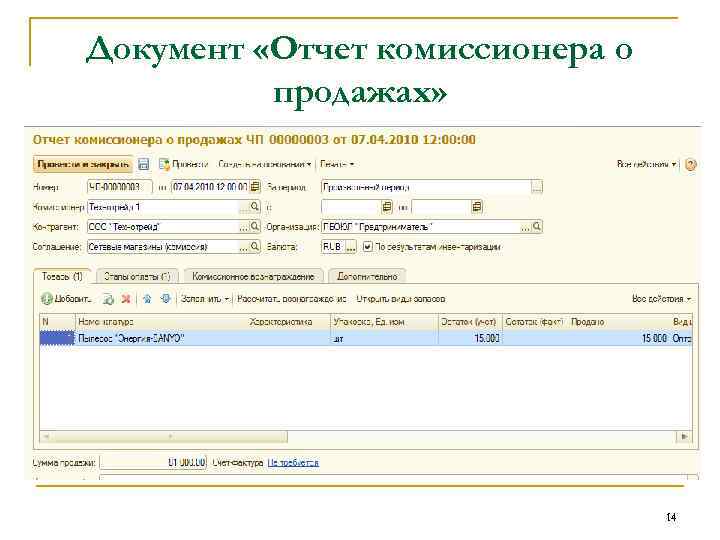This screenshot has width=720, height=540.
Task: Open Комиссионное вознаграждение tab
Action: pyautogui.click(x=253, y=276)
